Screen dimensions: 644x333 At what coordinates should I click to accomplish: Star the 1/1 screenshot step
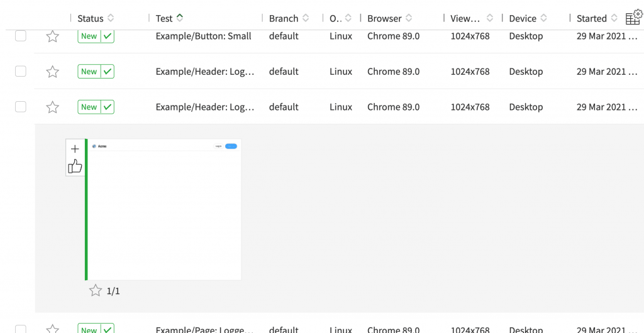tap(96, 290)
